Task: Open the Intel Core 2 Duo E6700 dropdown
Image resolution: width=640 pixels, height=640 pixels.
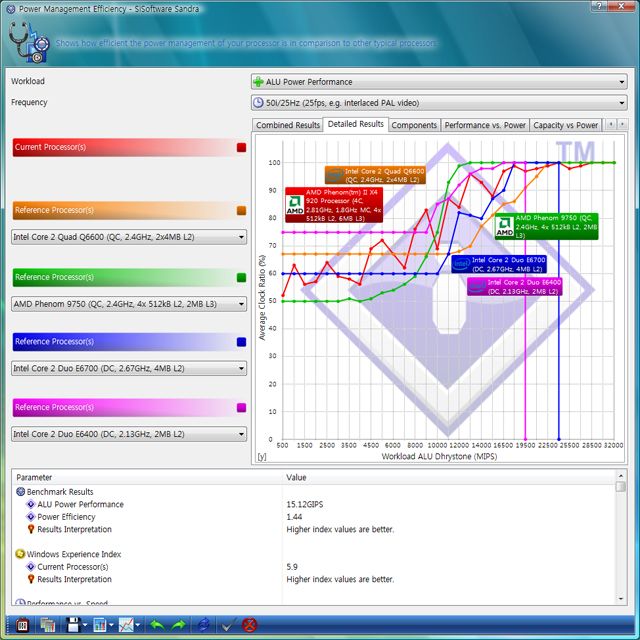Action: click(129, 368)
